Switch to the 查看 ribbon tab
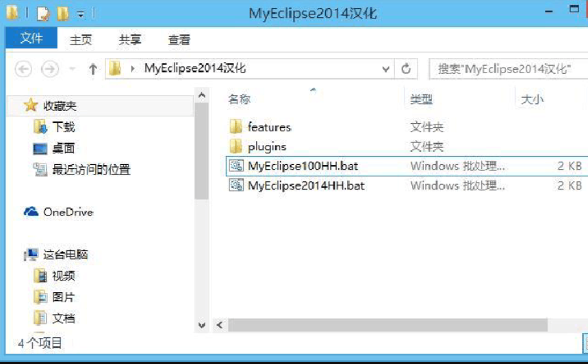 179,40
